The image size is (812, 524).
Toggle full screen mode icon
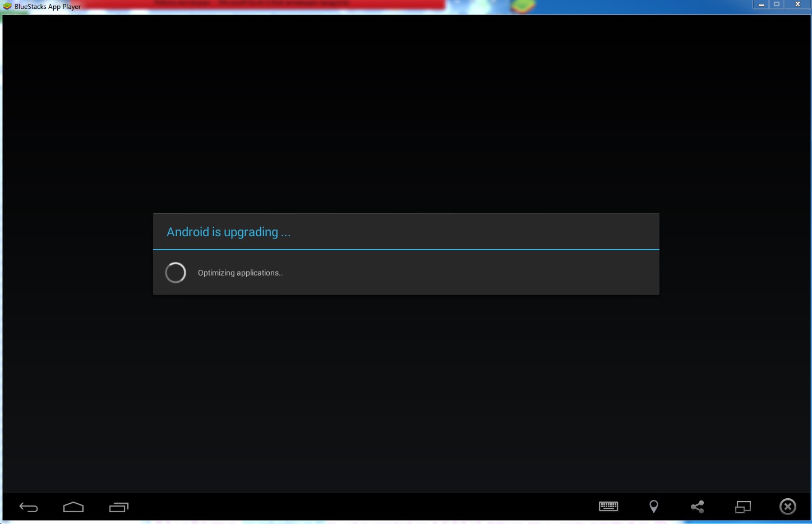tap(743, 507)
